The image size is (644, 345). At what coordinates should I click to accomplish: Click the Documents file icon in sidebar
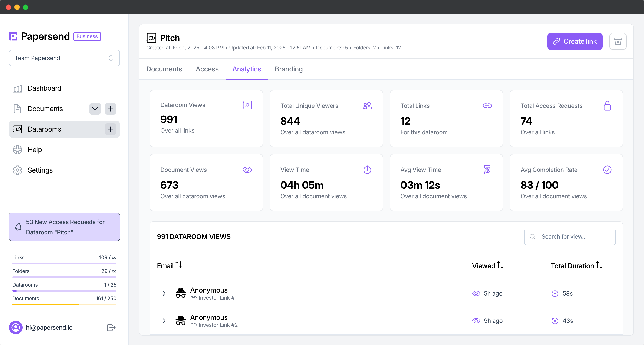17,109
